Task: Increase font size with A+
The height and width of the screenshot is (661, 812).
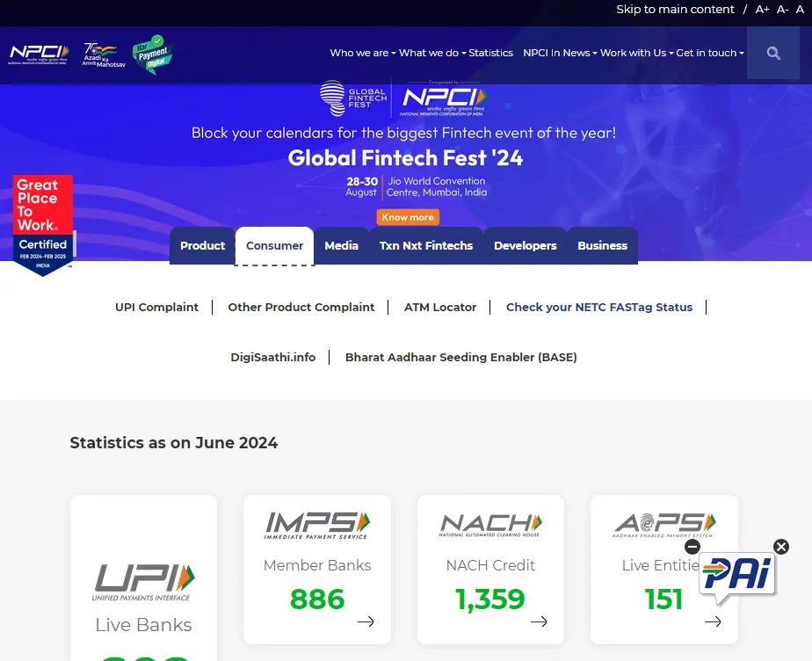Action: point(762,10)
